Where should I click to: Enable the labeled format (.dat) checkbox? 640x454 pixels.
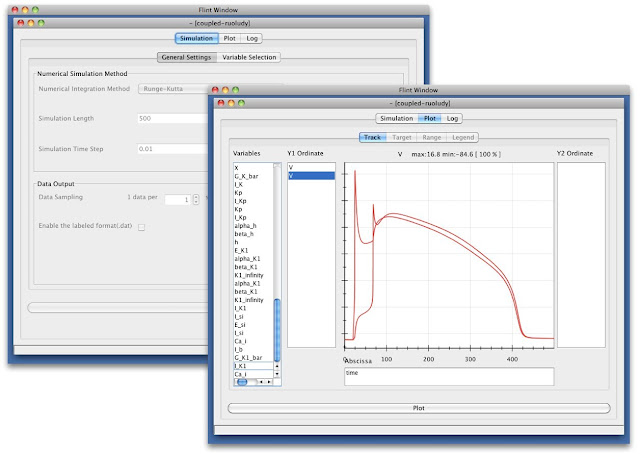[x=141, y=227]
